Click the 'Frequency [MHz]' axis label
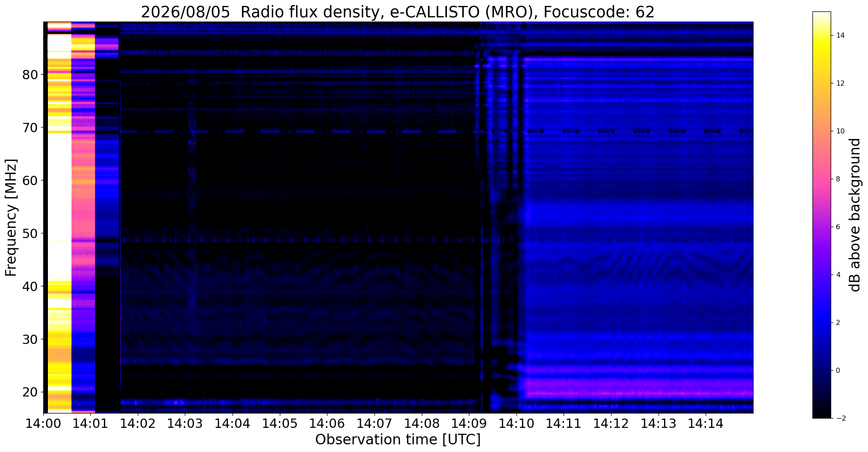 point(11,218)
